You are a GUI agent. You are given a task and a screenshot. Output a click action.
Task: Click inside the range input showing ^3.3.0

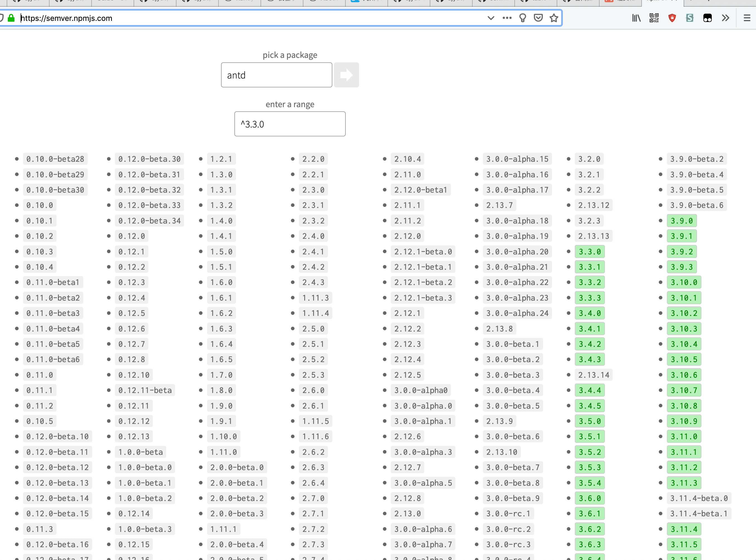click(290, 124)
